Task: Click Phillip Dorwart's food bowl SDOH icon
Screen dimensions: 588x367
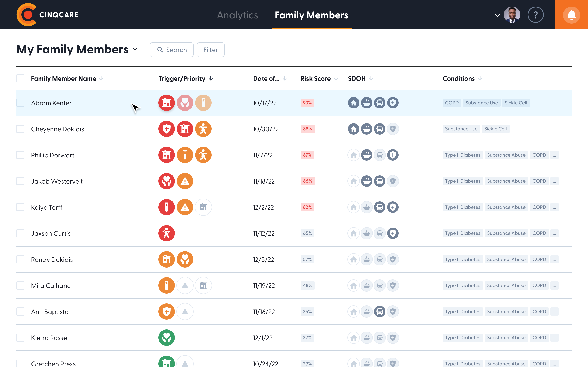Action: click(x=366, y=155)
